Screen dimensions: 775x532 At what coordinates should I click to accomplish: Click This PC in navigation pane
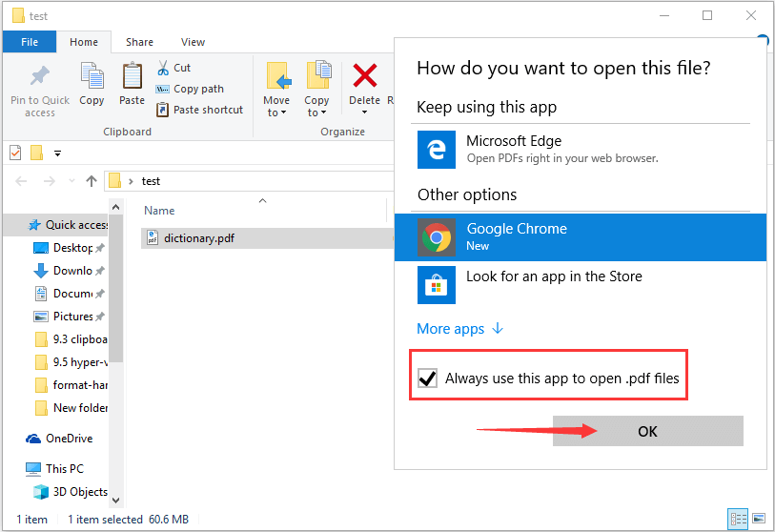click(x=54, y=469)
